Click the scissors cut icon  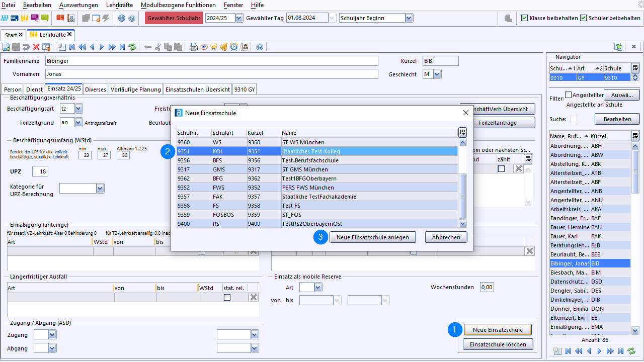point(157,47)
